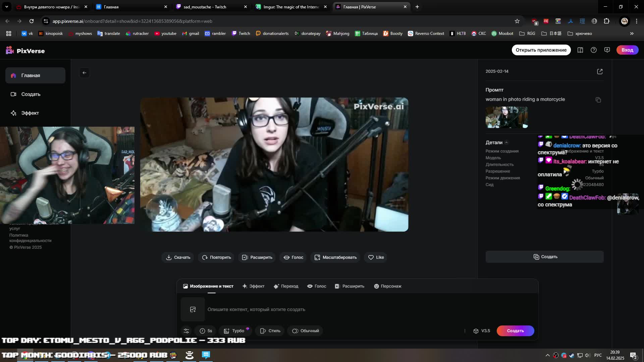Image resolution: width=644 pixels, height=362 pixels.
Task: Open the browser extensions puzzle icon
Action: (607, 21)
